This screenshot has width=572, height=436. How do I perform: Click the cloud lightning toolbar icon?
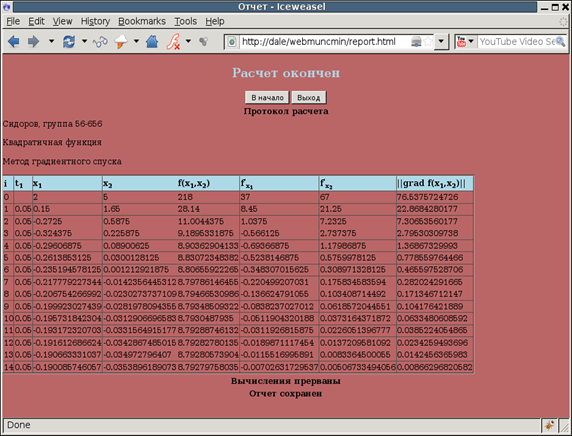[x=121, y=42]
